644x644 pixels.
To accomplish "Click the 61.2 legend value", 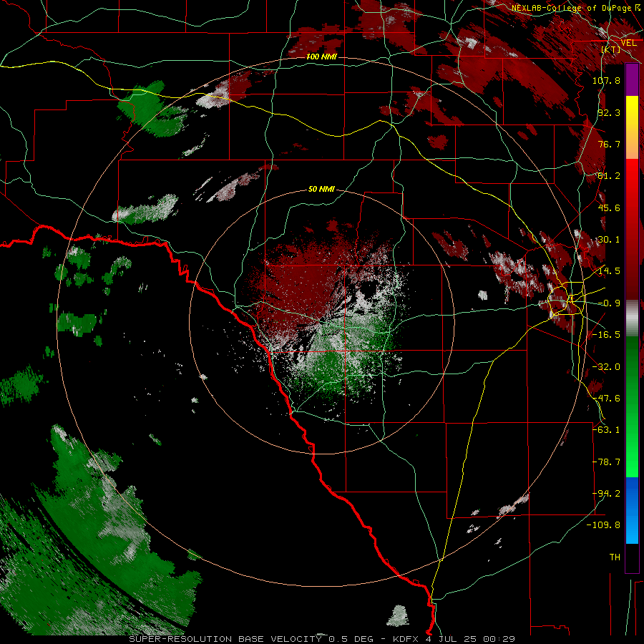I will click(x=609, y=176).
